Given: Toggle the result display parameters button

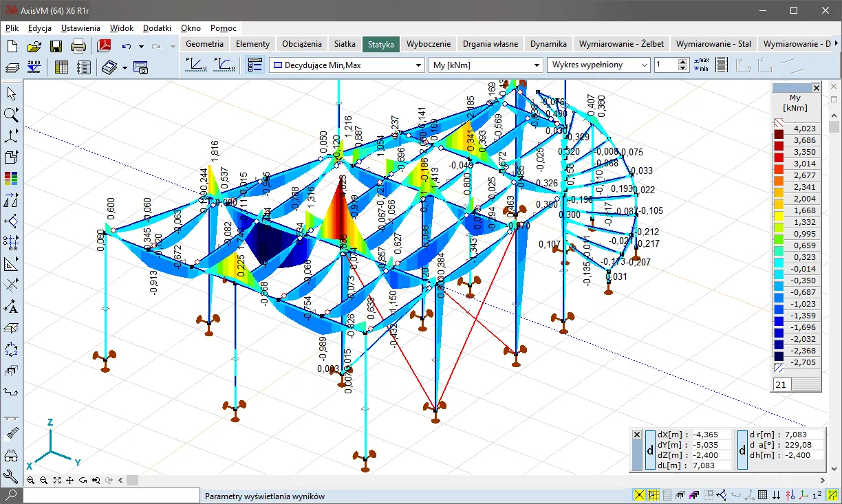Looking at the screenshot, I should [x=255, y=65].
